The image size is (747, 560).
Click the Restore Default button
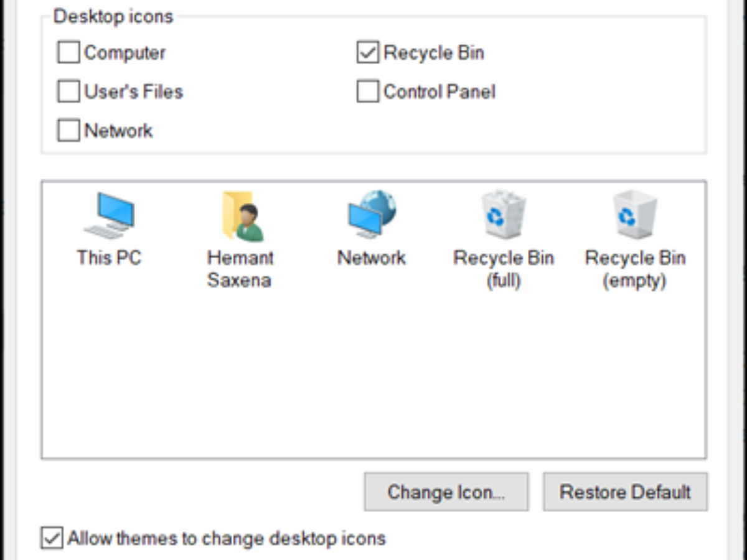pos(625,492)
